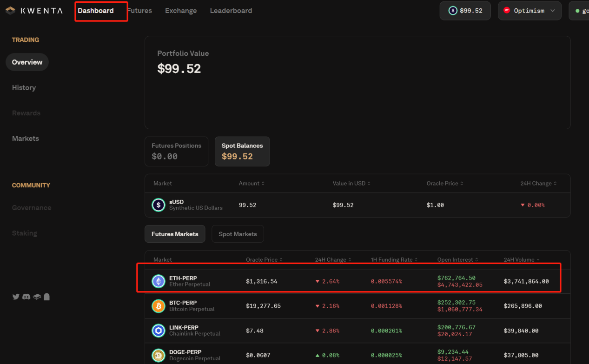Open the Discord community icon

[x=26, y=297]
